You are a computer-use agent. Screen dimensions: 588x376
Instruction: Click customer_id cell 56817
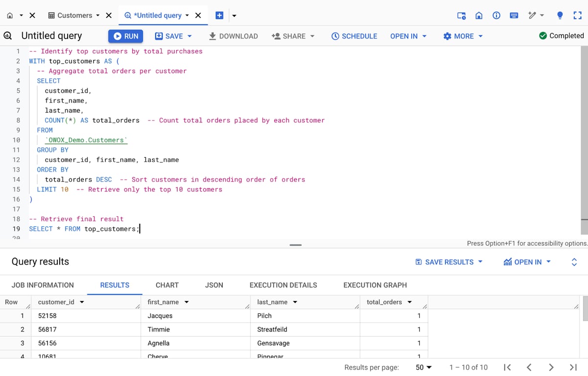[x=86, y=329]
